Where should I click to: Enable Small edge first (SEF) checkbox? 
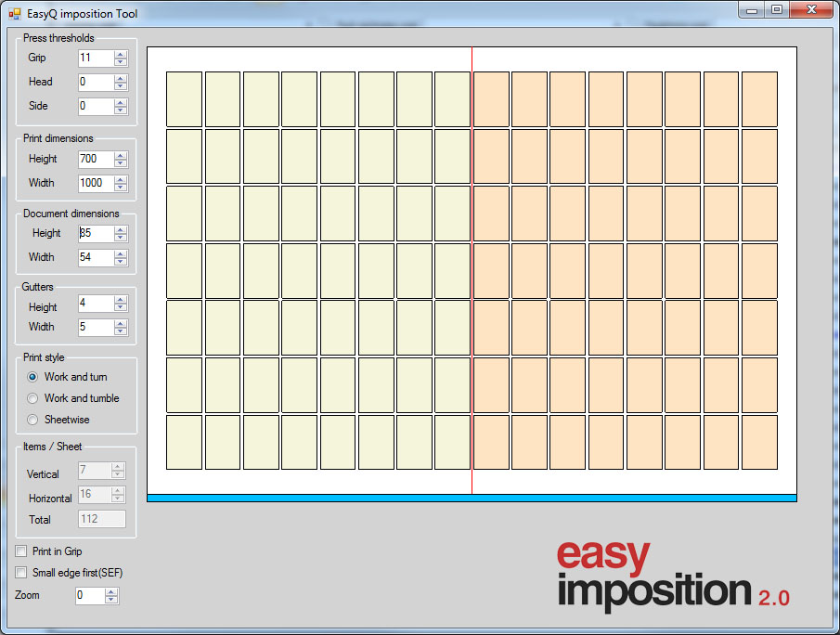pyautogui.click(x=21, y=573)
